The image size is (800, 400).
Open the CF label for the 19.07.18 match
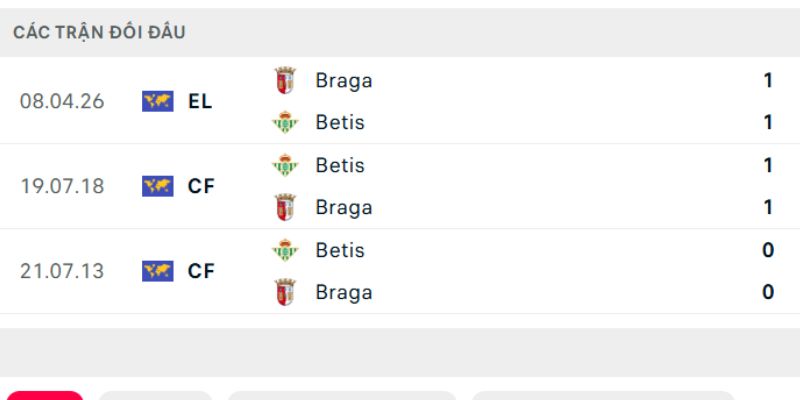click(201, 186)
